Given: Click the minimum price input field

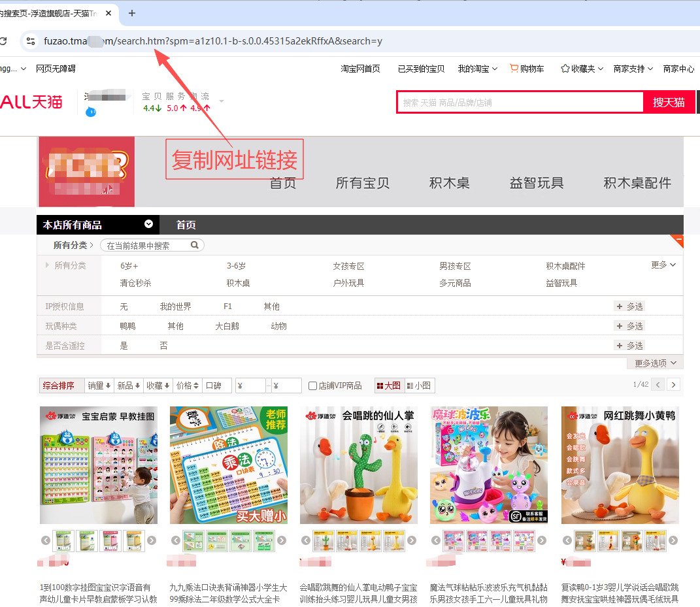Looking at the screenshot, I should (x=250, y=386).
